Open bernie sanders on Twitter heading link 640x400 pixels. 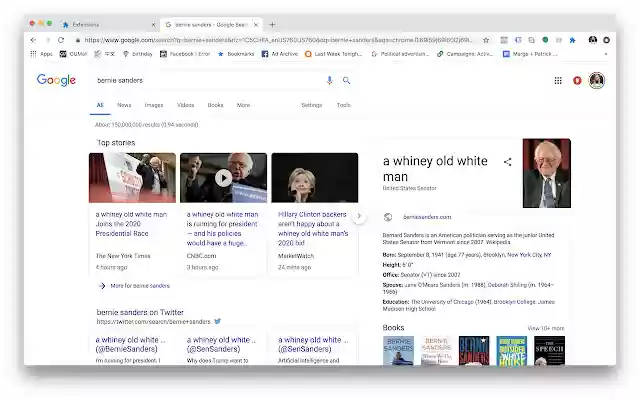pyautogui.click(x=140, y=312)
